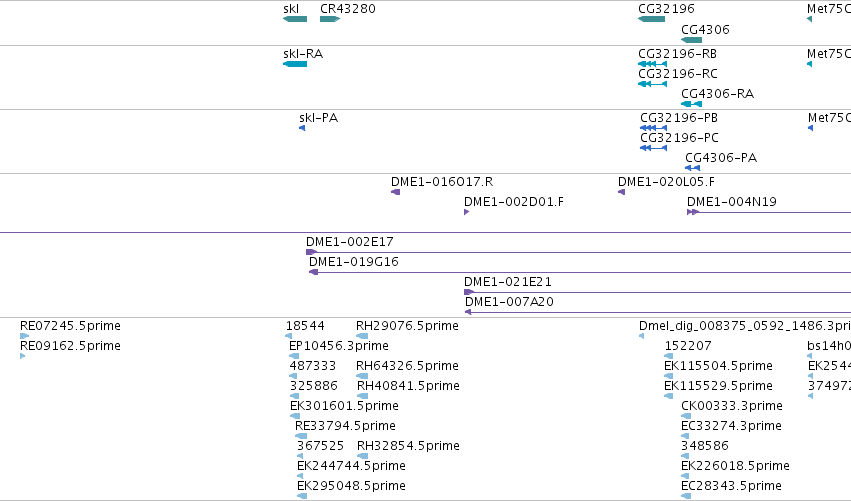The image size is (851, 501).
Task: Click the RH40841.5prime EST
Action: coord(363,396)
